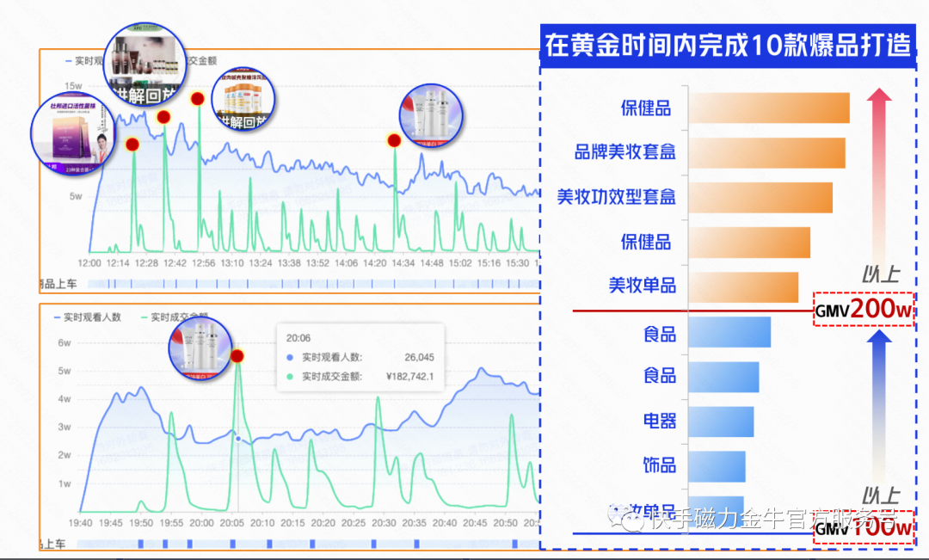Click the red marker near 12:28 peak
Viewport: 929px width, 560px height.
[x=163, y=119]
